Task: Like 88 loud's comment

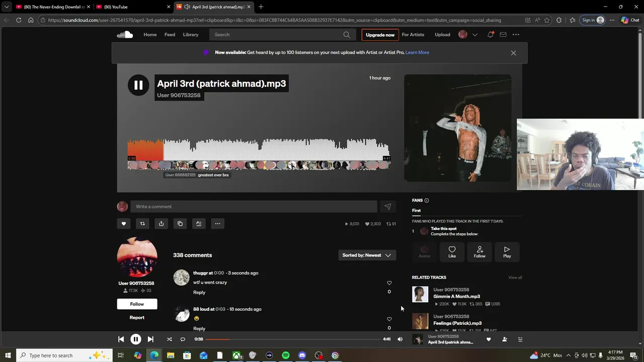Action: coord(389,319)
